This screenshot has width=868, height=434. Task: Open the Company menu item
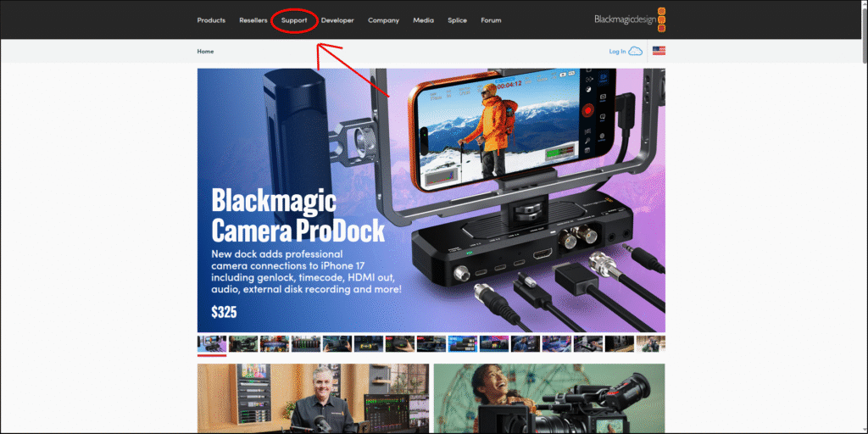tap(383, 20)
